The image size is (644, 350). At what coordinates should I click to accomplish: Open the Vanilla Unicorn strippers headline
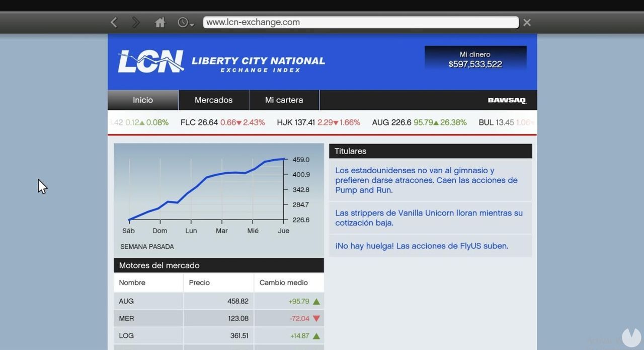(x=430, y=218)
